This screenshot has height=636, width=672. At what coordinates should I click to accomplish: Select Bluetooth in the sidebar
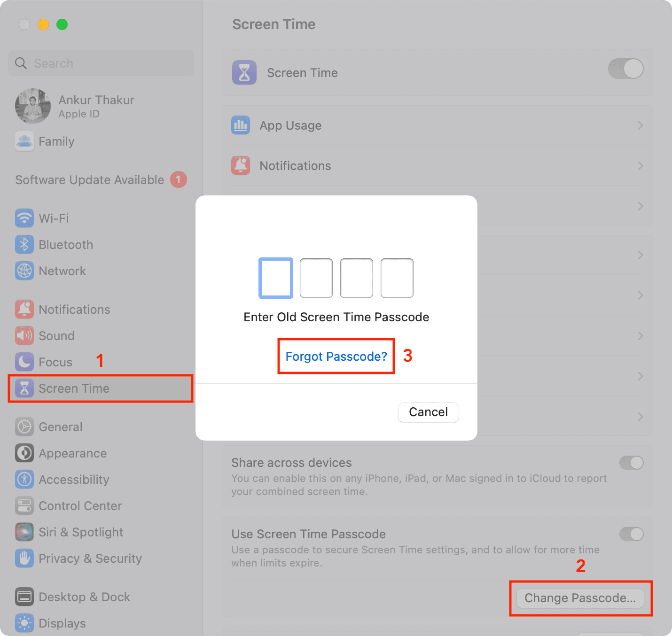[101, 244]
